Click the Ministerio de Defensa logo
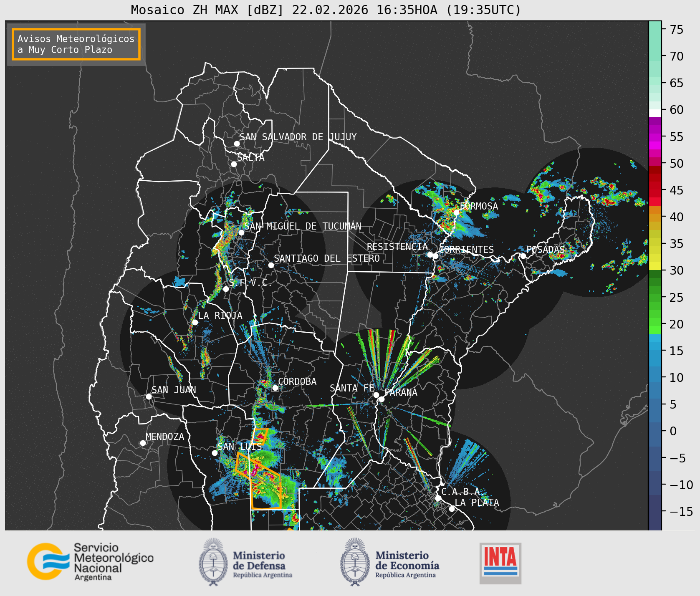Screen dimensions: 700x596 245,562
